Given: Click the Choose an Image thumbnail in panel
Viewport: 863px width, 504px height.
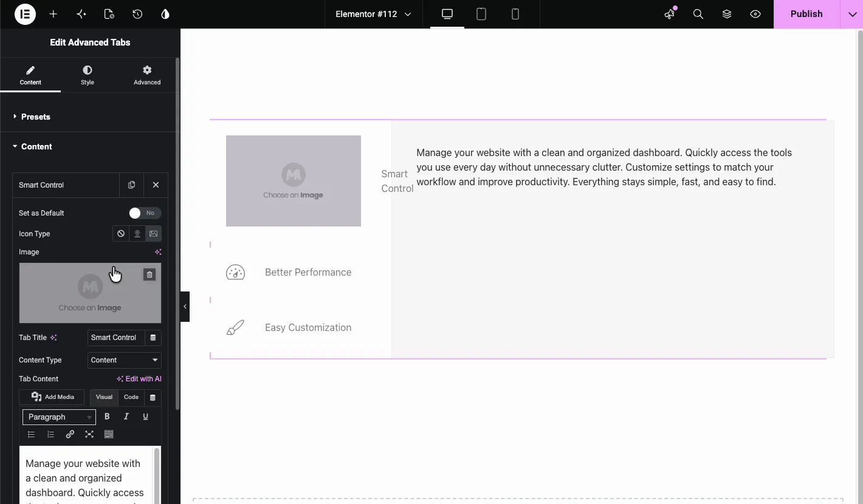Looking at the screenshot, I should click(x=90, y=293).
